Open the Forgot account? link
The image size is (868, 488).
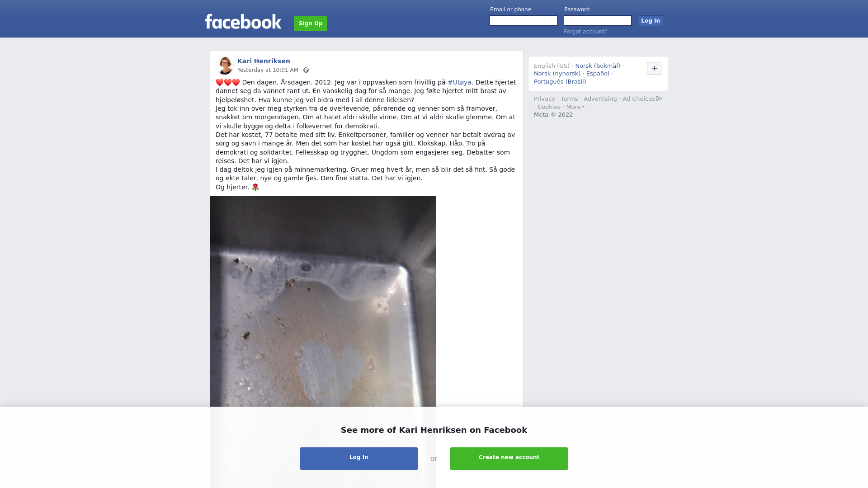[585, 32]
